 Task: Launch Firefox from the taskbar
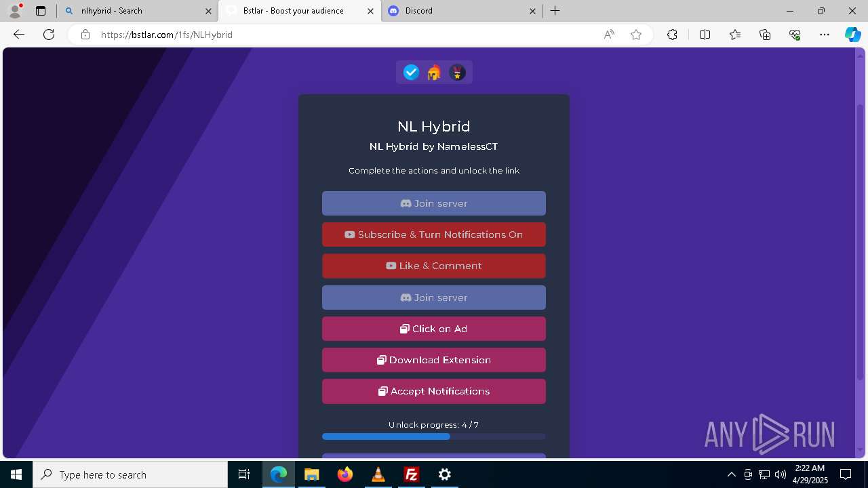click(x=345, y=474)
